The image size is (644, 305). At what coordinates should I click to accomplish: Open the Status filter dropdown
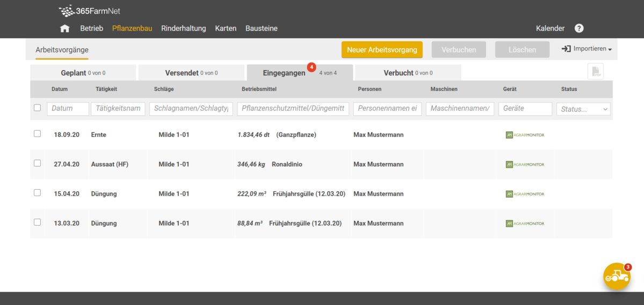click(583, 109)
